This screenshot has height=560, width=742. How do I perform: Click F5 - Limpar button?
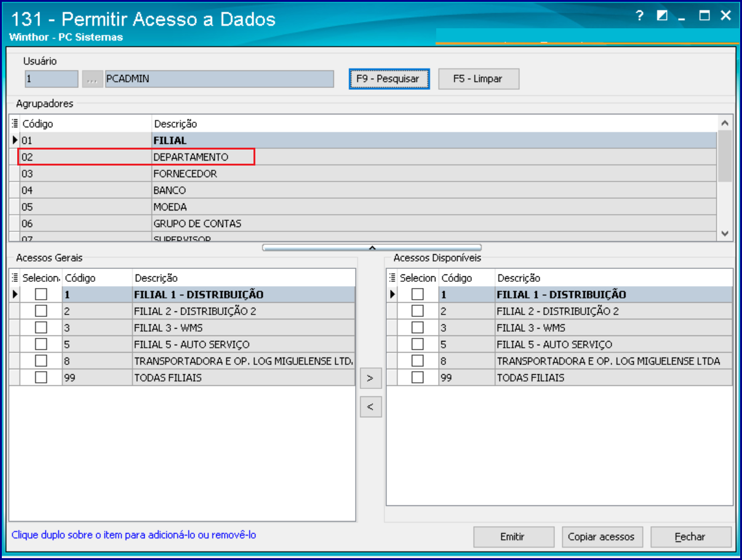click(x=479, y=79)
